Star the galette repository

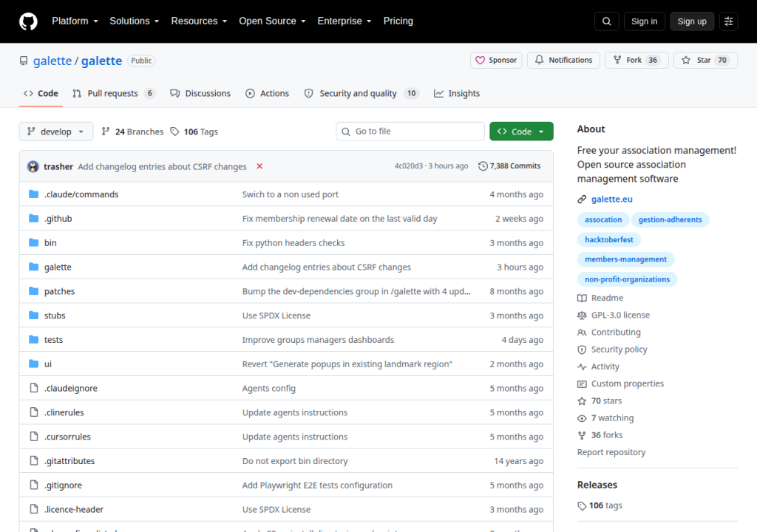pos(705,61)
